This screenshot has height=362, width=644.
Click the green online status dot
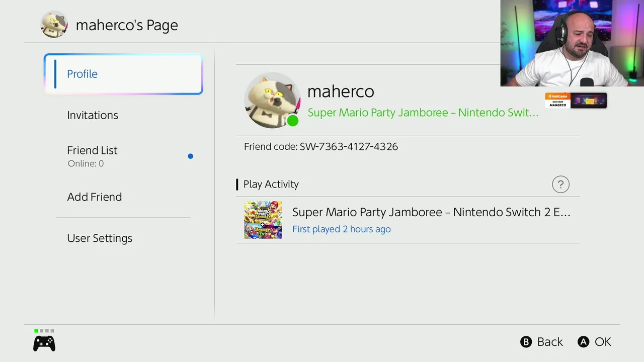[x=293, y=121]
